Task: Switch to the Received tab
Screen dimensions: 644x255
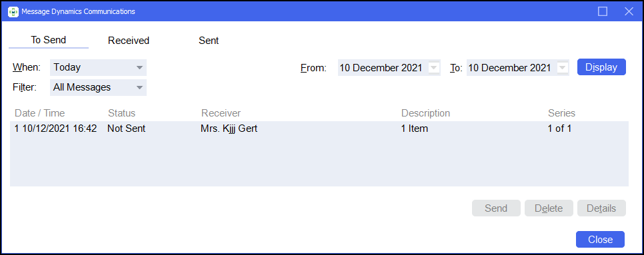Action: pyautogui.click(x=129, y=41)
